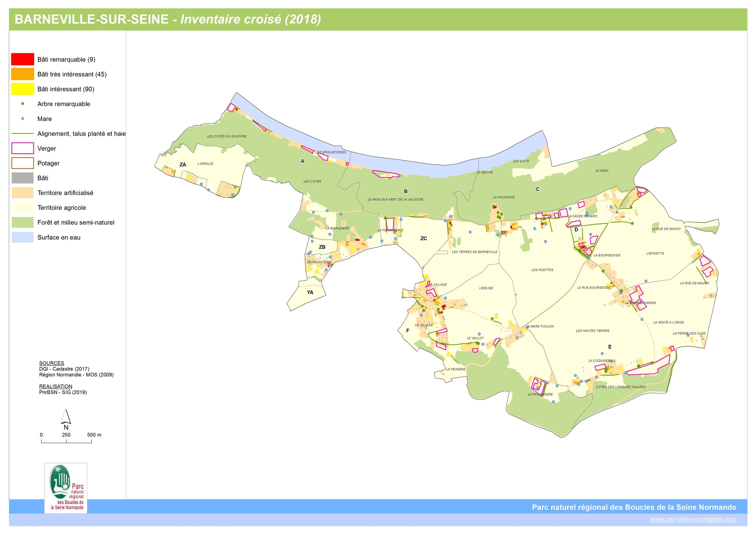756x535 pixels.
Task: Click the Parc naturel régional logo
Action: pyautogui.click(x=66, y=488)
